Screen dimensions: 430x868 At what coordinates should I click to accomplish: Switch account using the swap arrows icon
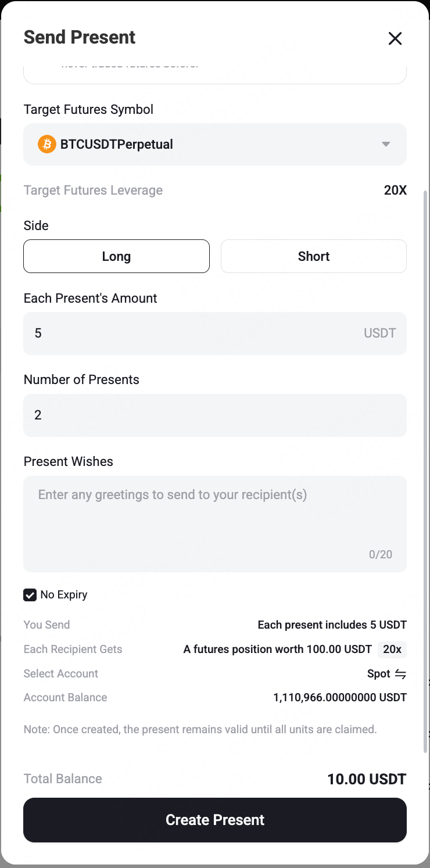click(x=400, y=674)
